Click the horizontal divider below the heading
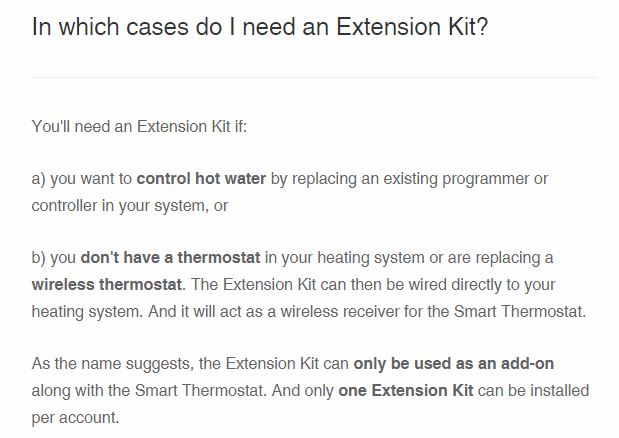Viewport: 619px width, 438px height. point(314,77)
